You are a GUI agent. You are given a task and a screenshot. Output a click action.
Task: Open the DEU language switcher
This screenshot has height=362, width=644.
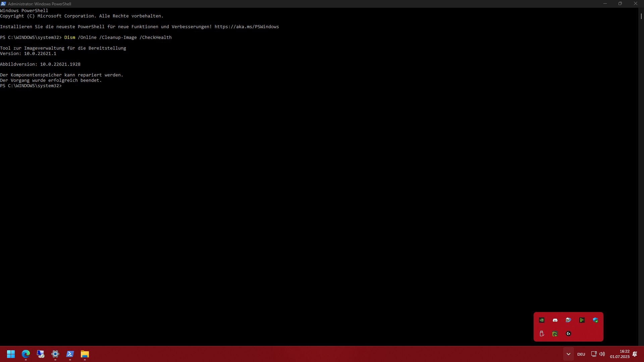pos(581,354)
